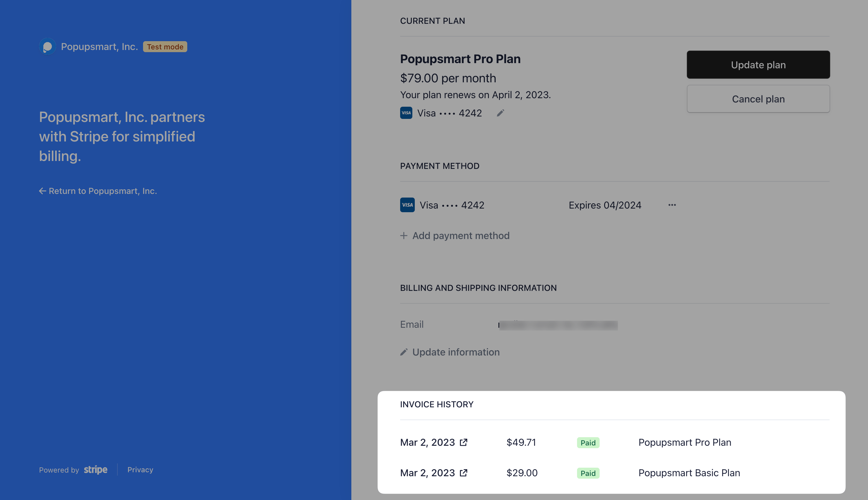Viewport: 868px width, 500px height.
Task: Open the payment method three-dot menu
Action: point(672,205)
